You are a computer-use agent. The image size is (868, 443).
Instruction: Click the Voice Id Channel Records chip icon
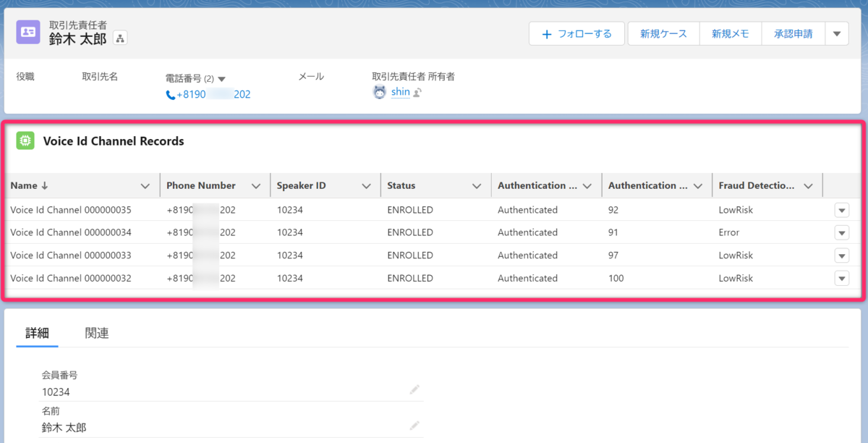tap(25, 141)
